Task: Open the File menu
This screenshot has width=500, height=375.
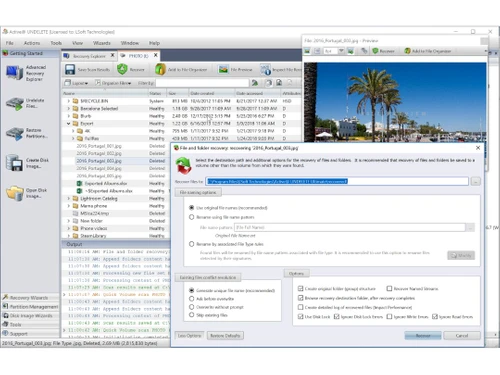Action: click(10, 43)
